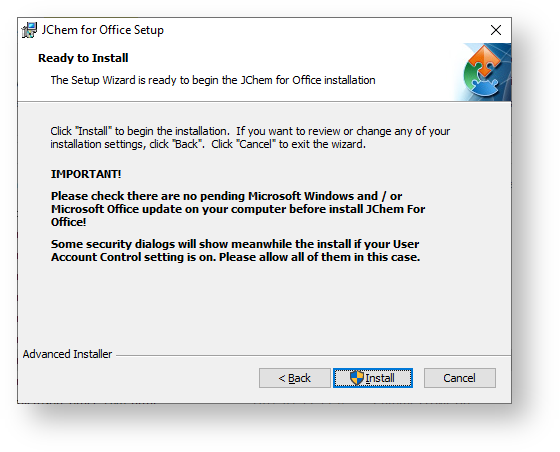This screenshot has height=452, width=560.
Task: Click the pending Microsoft Windows update notice
Action: click(x=238, y=209)
